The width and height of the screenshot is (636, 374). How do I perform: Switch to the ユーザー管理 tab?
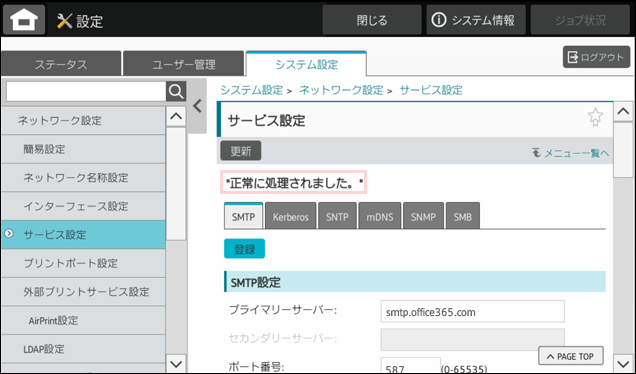183,64
